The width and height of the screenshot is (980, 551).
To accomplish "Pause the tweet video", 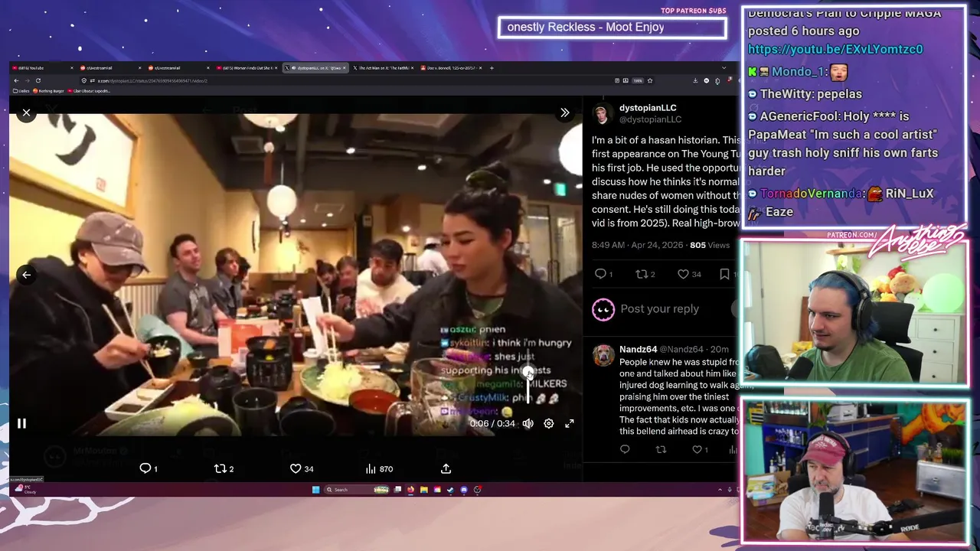I will click(x=21, y=423).
